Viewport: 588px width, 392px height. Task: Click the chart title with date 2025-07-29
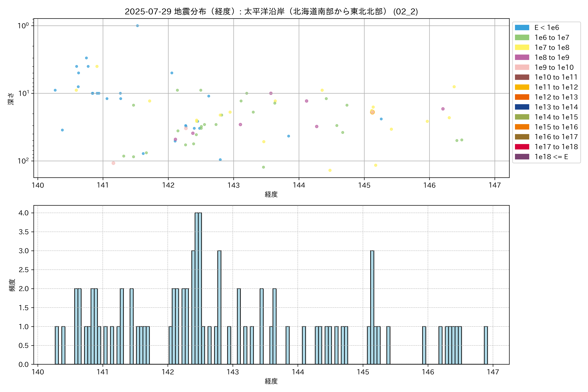point(271,11)
